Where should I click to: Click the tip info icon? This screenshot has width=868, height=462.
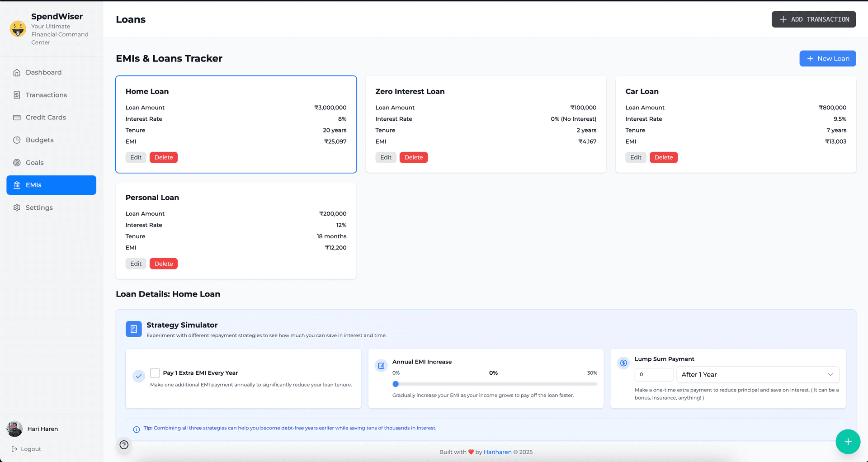pyautogui.click(x=137, y=429)
